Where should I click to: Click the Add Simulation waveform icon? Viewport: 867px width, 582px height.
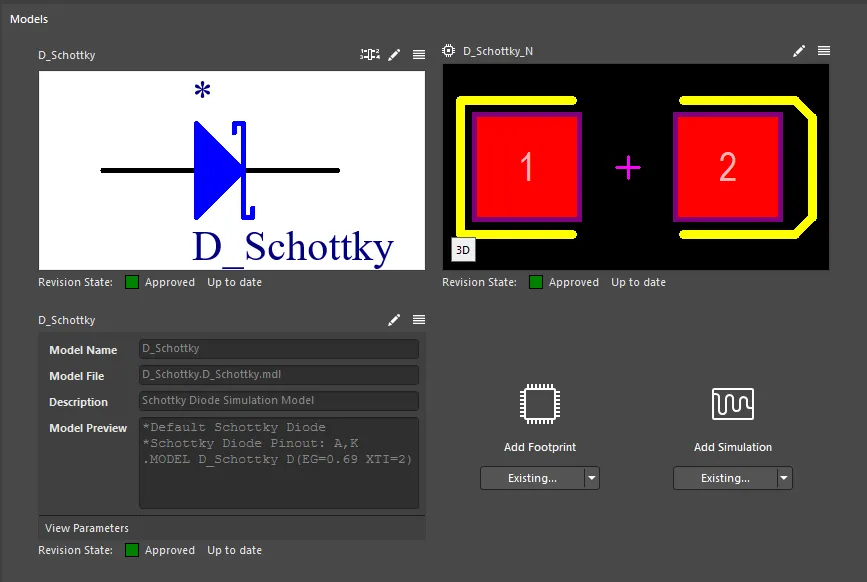pyautogui.click(x=733, y=404)
